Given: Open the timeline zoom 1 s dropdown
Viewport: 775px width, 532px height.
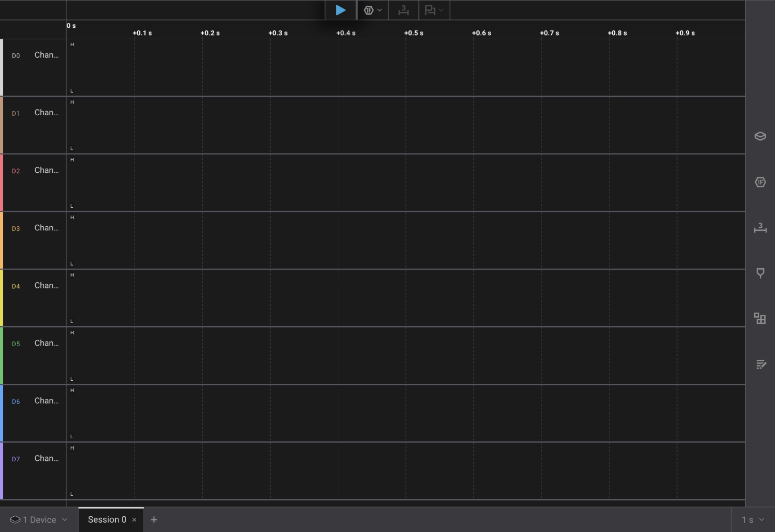Looking at the screenshot, I should point(752,519).
